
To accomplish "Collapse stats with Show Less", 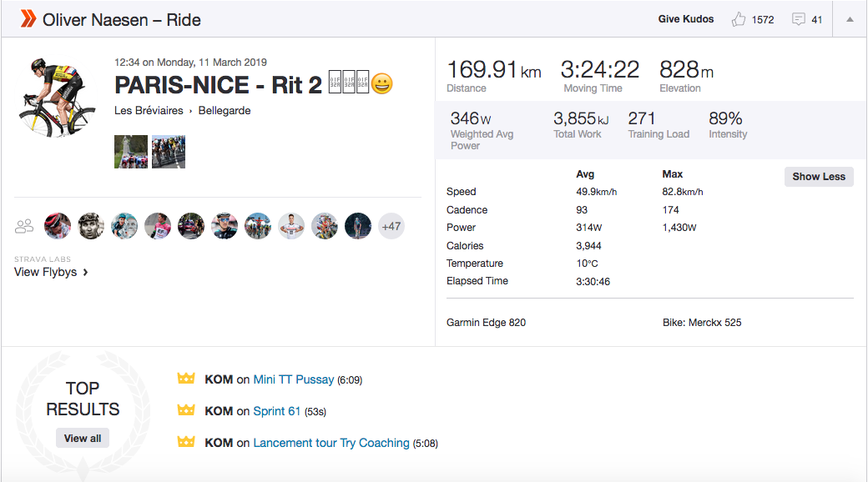I will click(x=818, y=177).
